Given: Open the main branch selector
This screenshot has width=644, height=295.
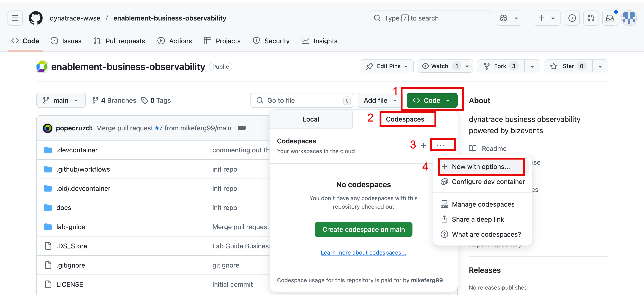Looking at the screenshot, I should point(61,100).
